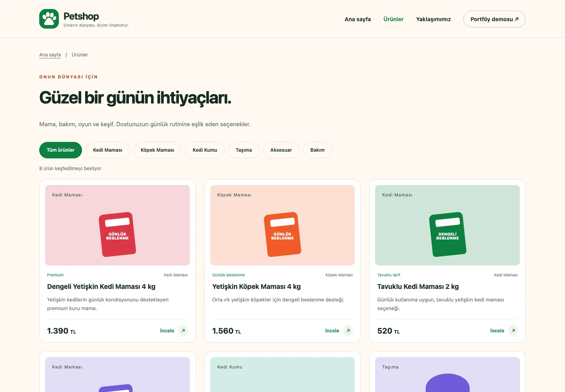
Task: Click the red cat food bag illustration
Action: click(117, 234)
